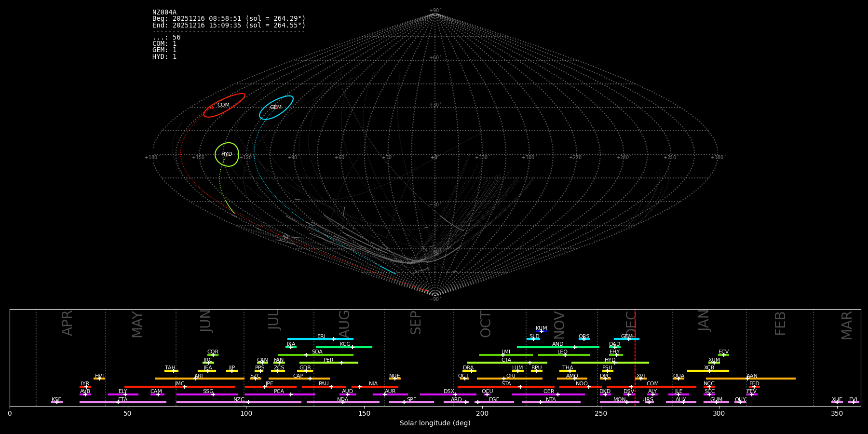Click the peak marker on the LYR bar
Viewport: 868px width, 434px height.
click(86, 387)
